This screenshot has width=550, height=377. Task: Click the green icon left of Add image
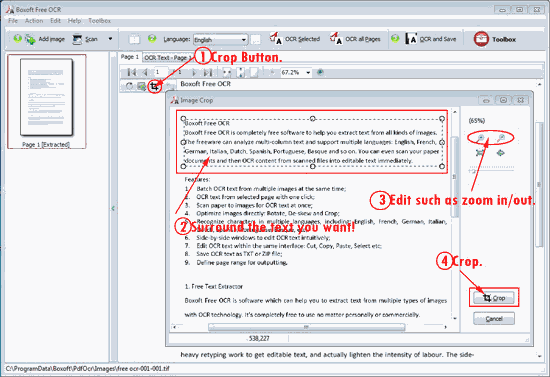(x=17, y=39)
